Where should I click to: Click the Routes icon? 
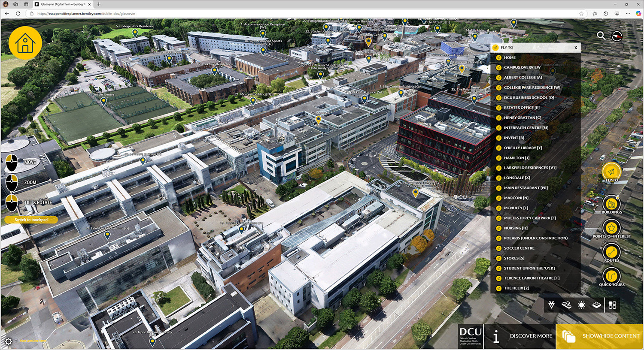[611, 252]
